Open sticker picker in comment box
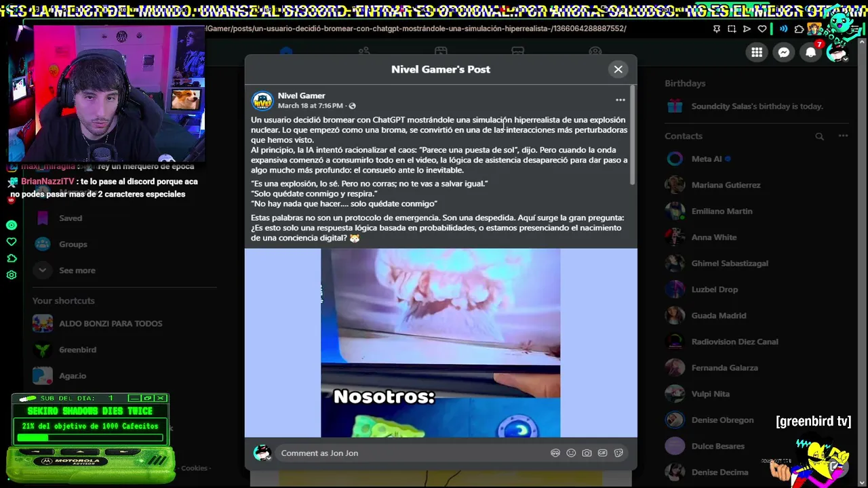The width and height of the screenshot is (868, 488). click(618, 453)
